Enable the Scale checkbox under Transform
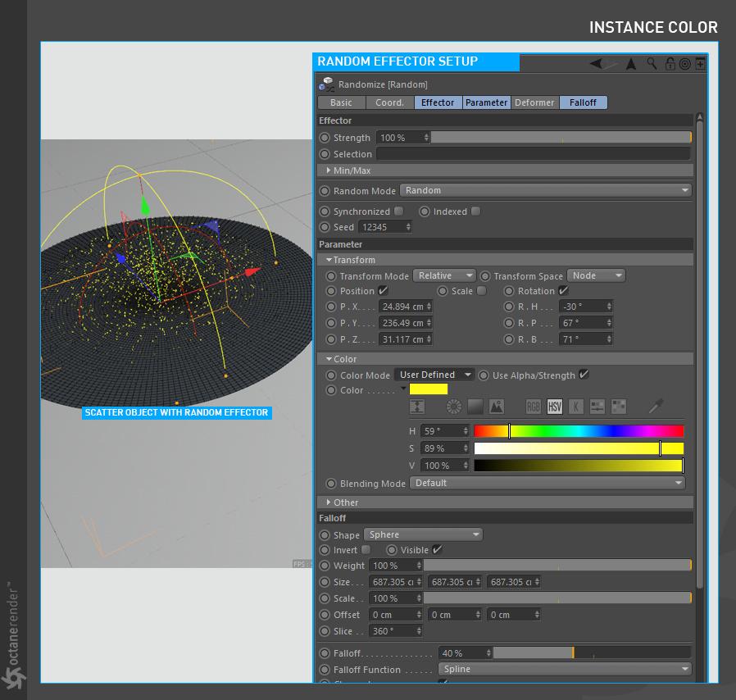Image resolution: width=736 pixels, height=700 pixels. tap(481, 291)
